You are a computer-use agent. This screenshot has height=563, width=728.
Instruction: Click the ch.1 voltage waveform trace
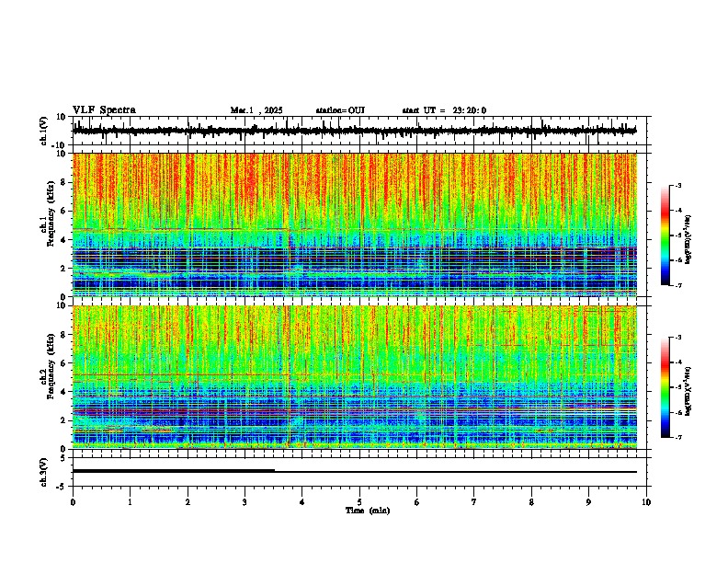tap(354, 131)
